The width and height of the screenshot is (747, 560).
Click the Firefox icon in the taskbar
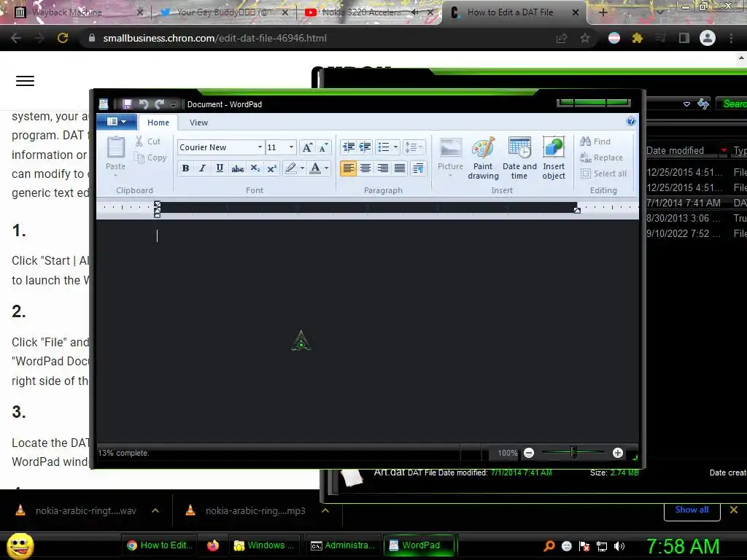click(212, 545)
